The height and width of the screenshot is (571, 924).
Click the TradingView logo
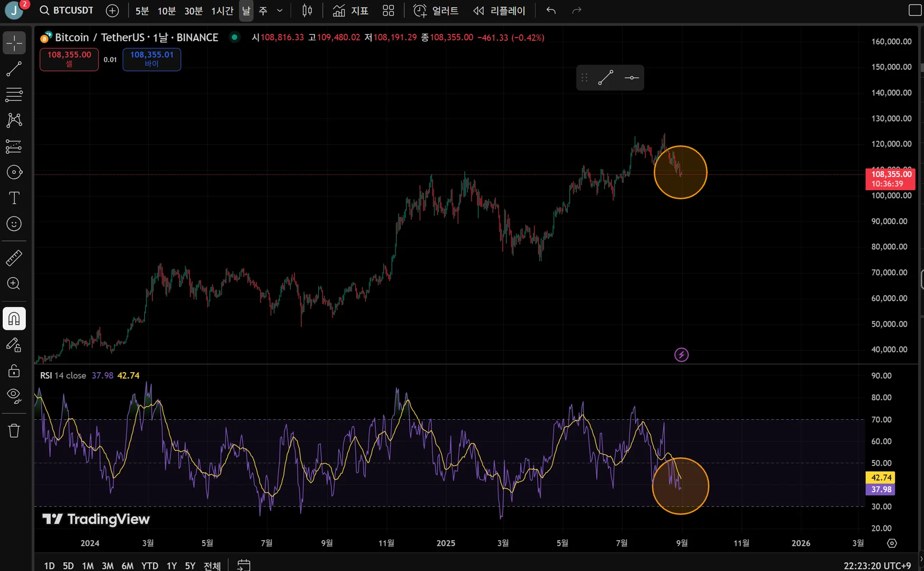pos(96,519)
